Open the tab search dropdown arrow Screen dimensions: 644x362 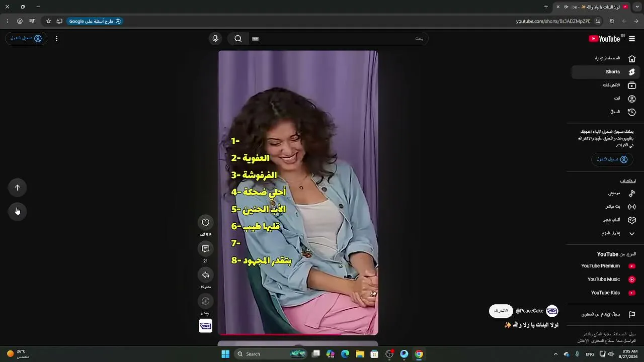tap(637, 7)
